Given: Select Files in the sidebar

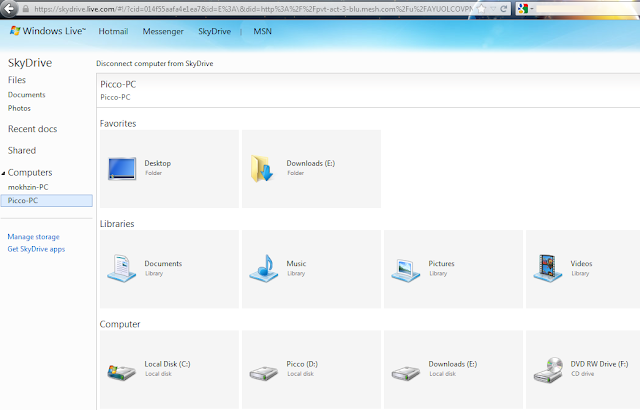Looking at the screenshot, I should (17, 80).
